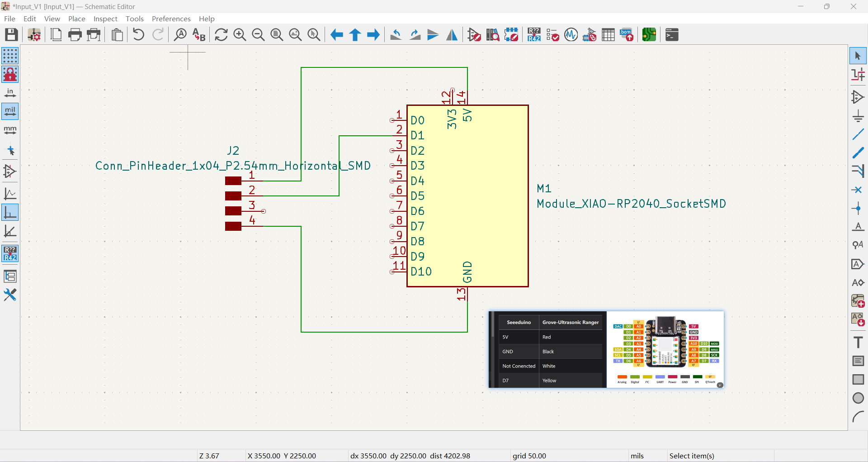Open the Symbol Editor
Image resolution: width=868 pixels, height=462 pixels.
click(474, 35)
